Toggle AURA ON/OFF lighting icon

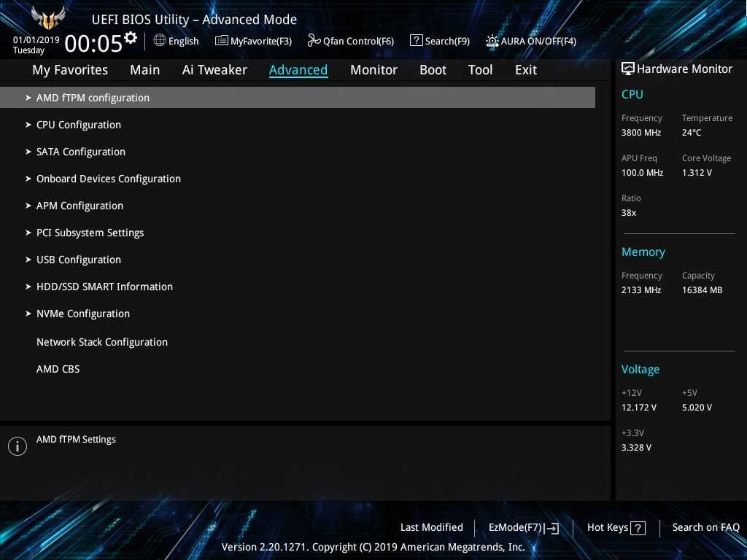tap(492, 41)
